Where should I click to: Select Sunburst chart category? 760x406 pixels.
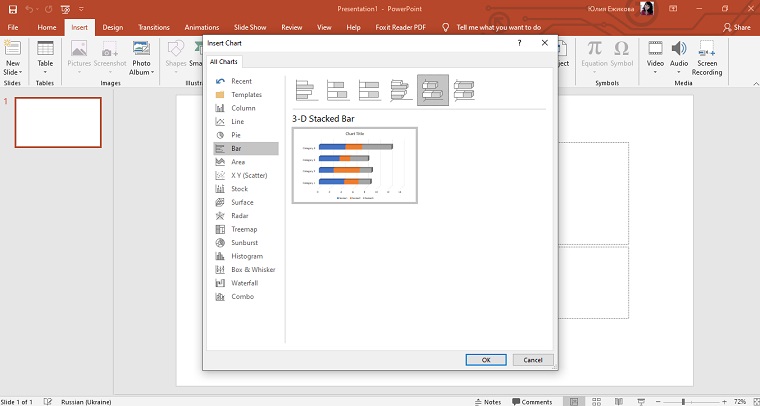tap(245, 243)
